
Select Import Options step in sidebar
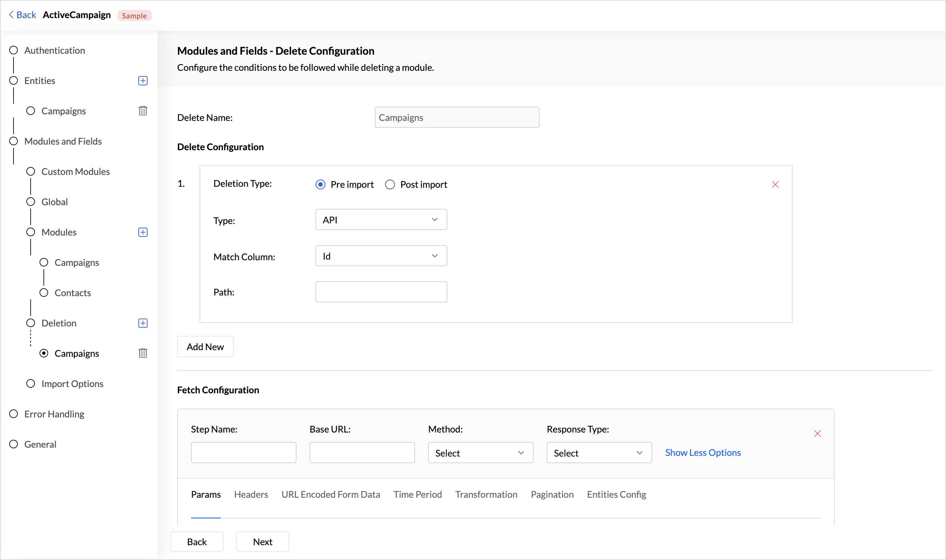point(72,384)
